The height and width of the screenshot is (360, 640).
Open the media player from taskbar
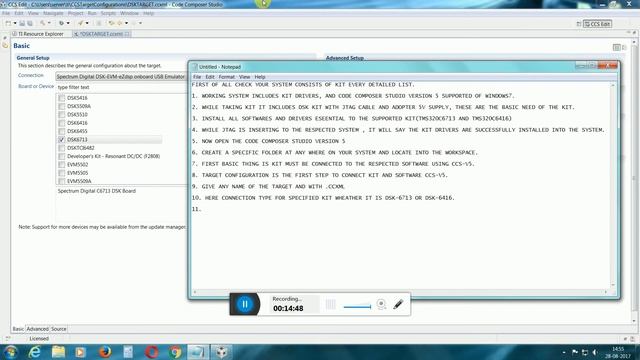pos(80,352)
